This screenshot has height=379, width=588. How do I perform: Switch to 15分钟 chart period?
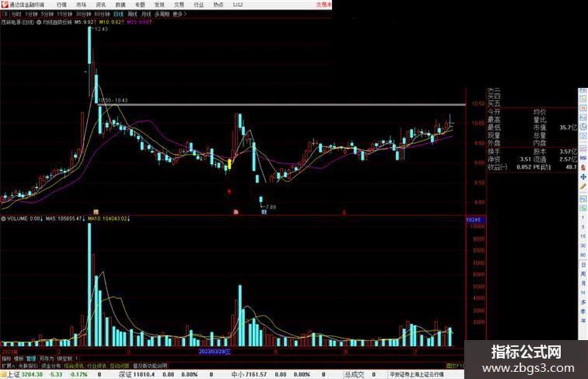coord(65,14)
